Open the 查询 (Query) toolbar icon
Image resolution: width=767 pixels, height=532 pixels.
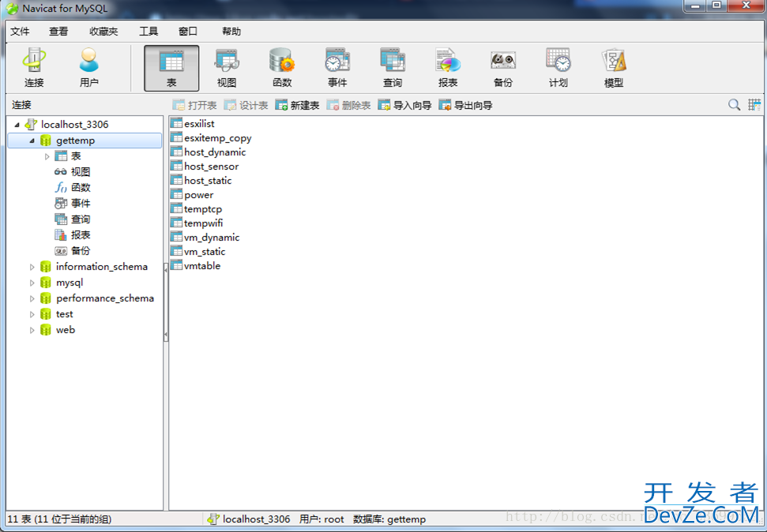pyautogui.click(x=393, y=68)
